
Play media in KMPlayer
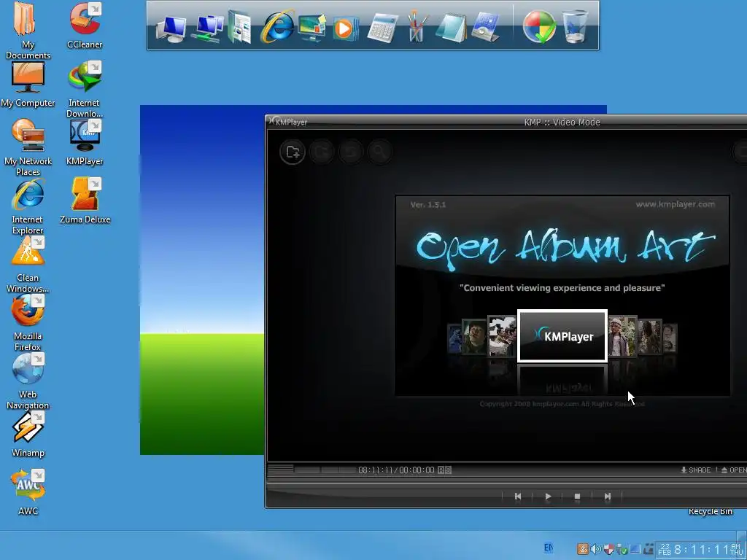tap(548, 496)
